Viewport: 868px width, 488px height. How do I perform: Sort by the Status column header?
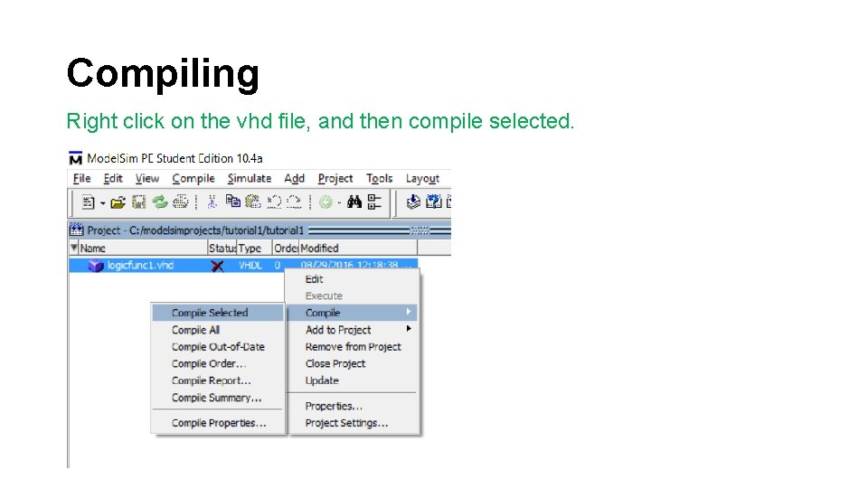click(x=222, y=248)
